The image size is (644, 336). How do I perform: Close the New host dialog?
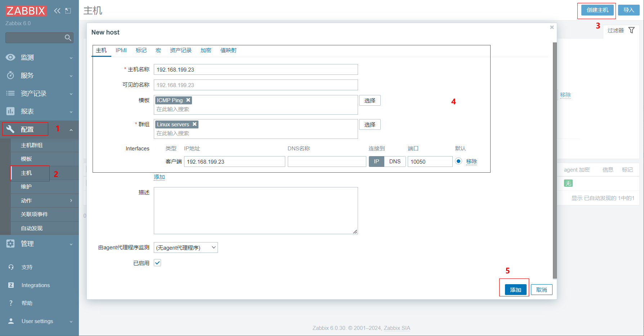[552, 27]
